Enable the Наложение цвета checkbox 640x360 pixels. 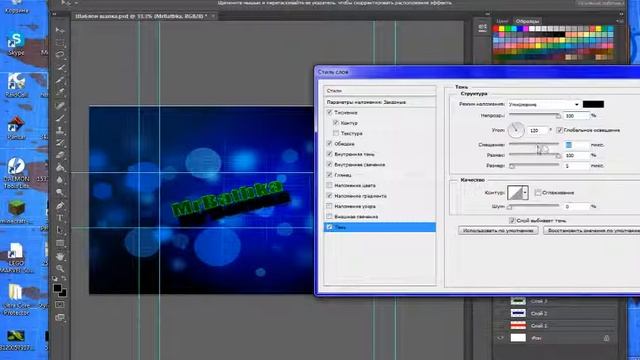(x=329, y=185)
